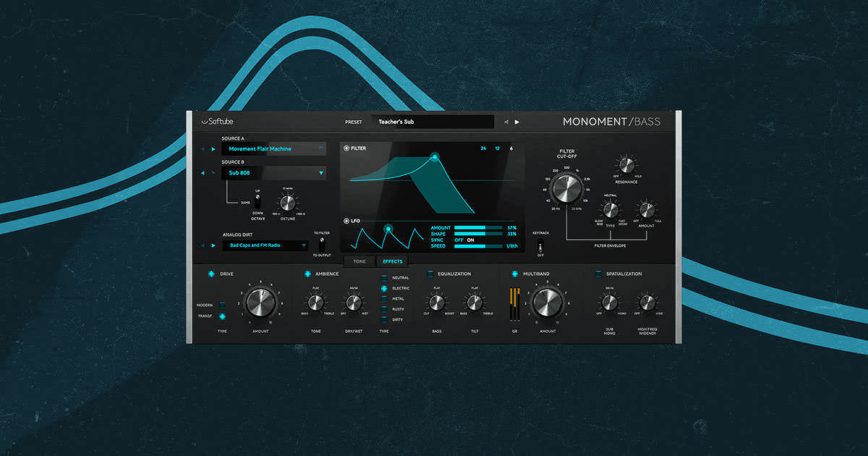Viewport: 868px width, 456px height.
Task: Go to the previous preset
Action: [x=506, y=122]
